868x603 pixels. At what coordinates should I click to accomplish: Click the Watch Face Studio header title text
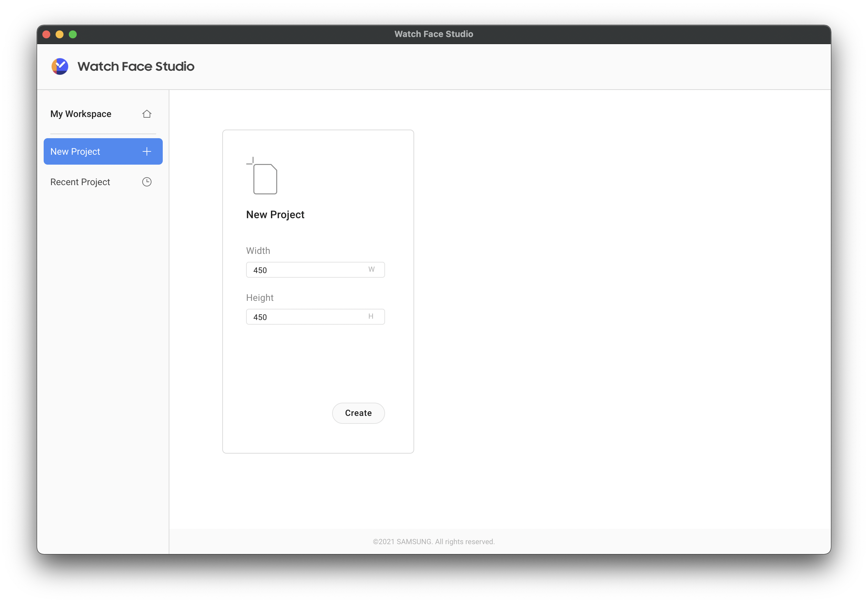(x=136, y=66)
